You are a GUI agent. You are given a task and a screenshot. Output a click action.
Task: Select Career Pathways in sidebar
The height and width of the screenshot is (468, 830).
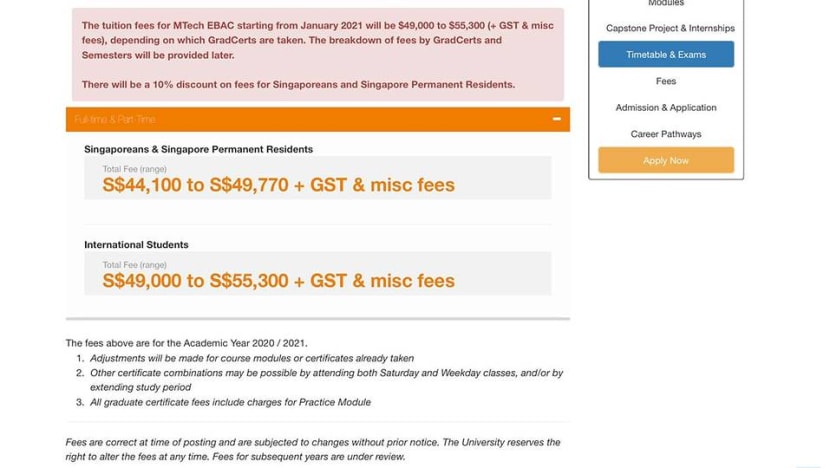point(666,134)
